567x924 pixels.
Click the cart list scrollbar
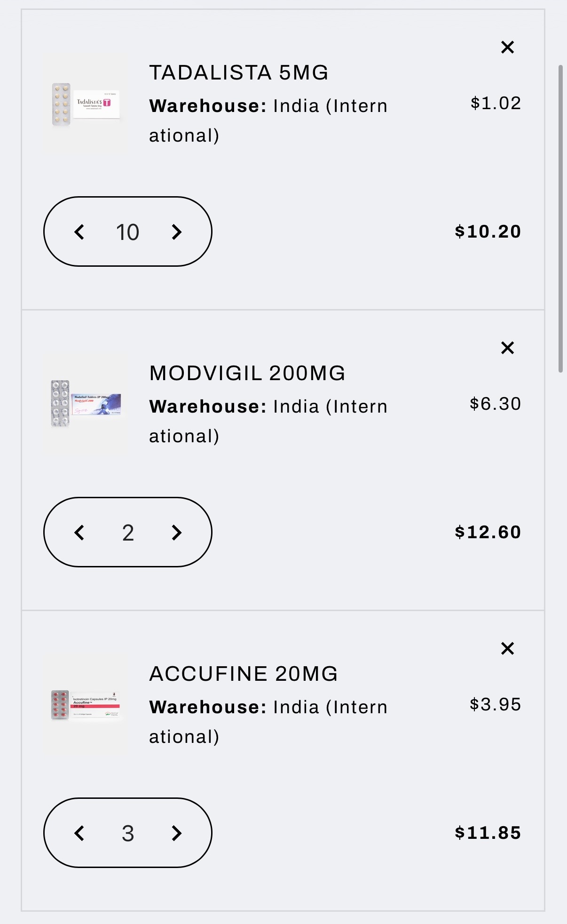pyautogui.click(x=560, y=219)
